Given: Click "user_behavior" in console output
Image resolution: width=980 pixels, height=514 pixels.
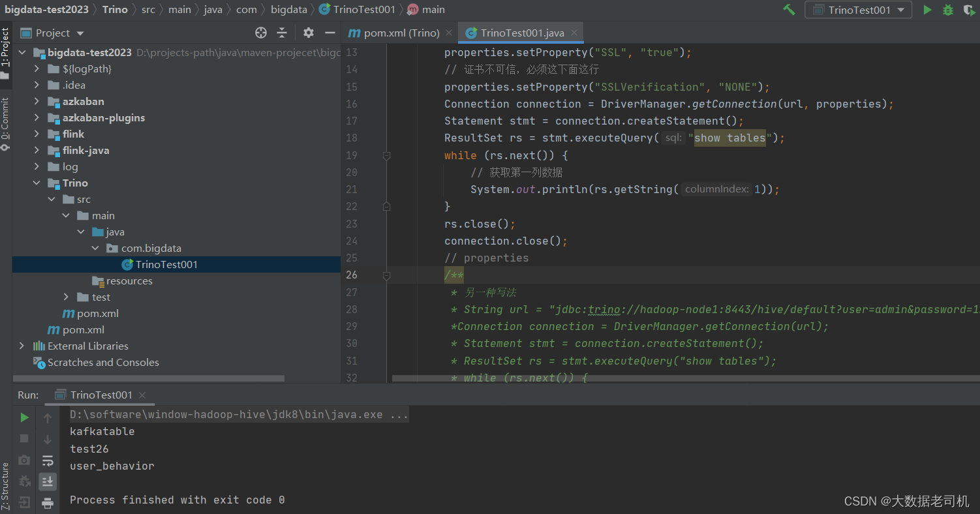Looking at the screenshot, I should click(x=112, y=466).
